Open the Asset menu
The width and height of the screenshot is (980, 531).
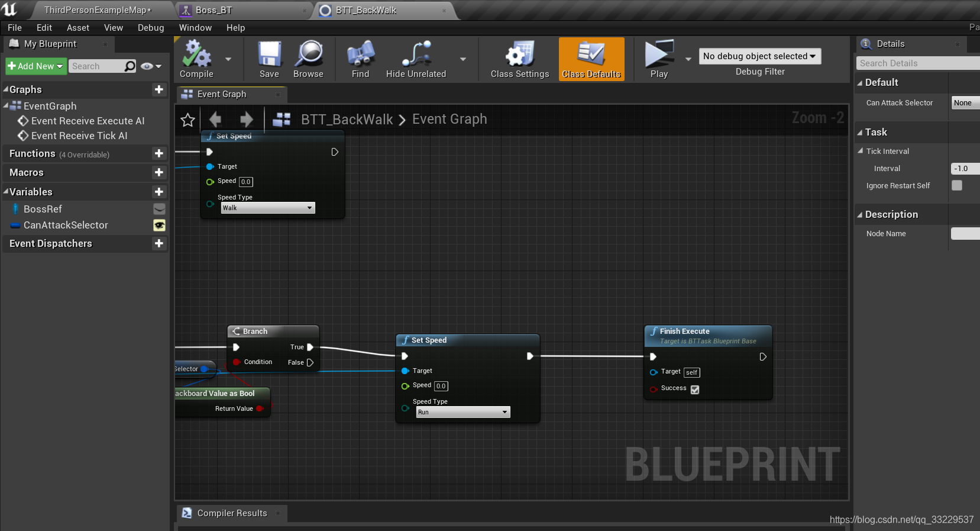tap(78, 28)
